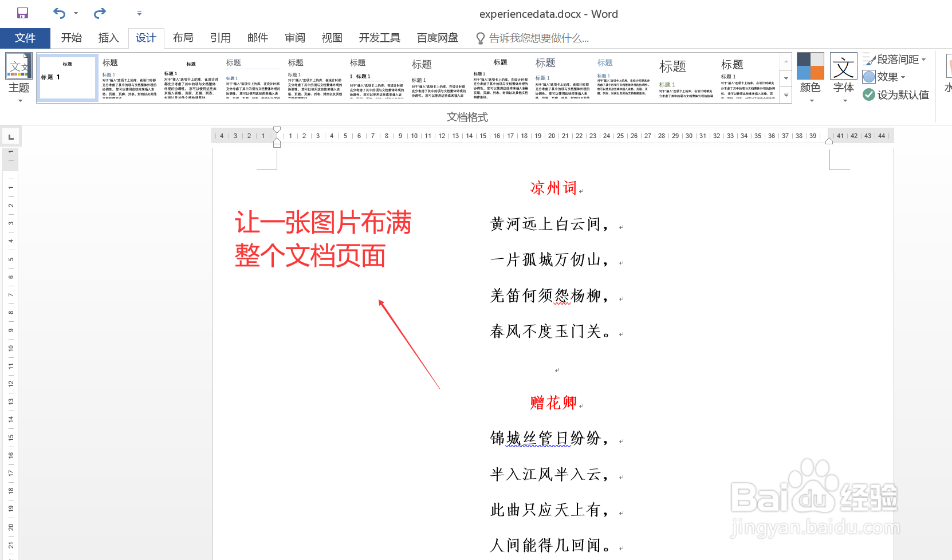Click the 告诉我您想要做什么 Tell Me box
The width and height of the screenshot is (952, 560).
537,38
